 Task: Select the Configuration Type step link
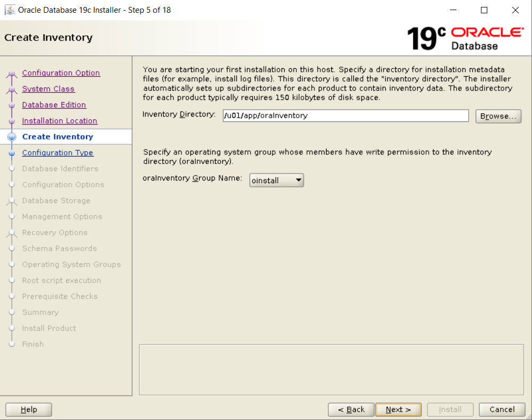(57, 153)
